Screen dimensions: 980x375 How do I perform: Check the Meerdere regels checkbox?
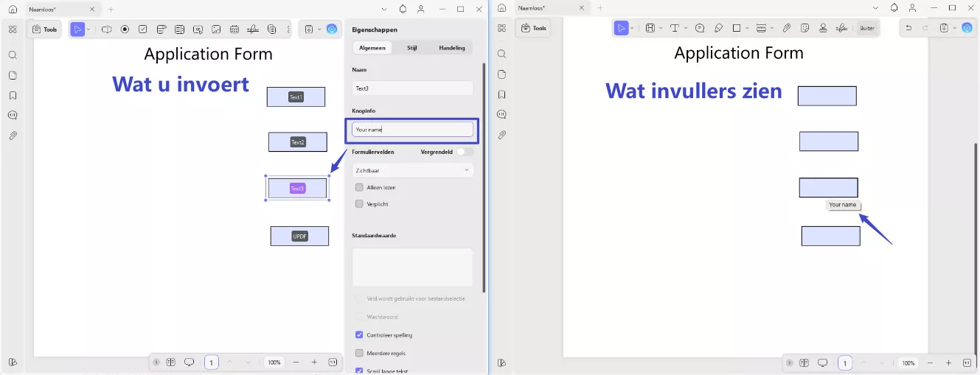tap(359, 354)
